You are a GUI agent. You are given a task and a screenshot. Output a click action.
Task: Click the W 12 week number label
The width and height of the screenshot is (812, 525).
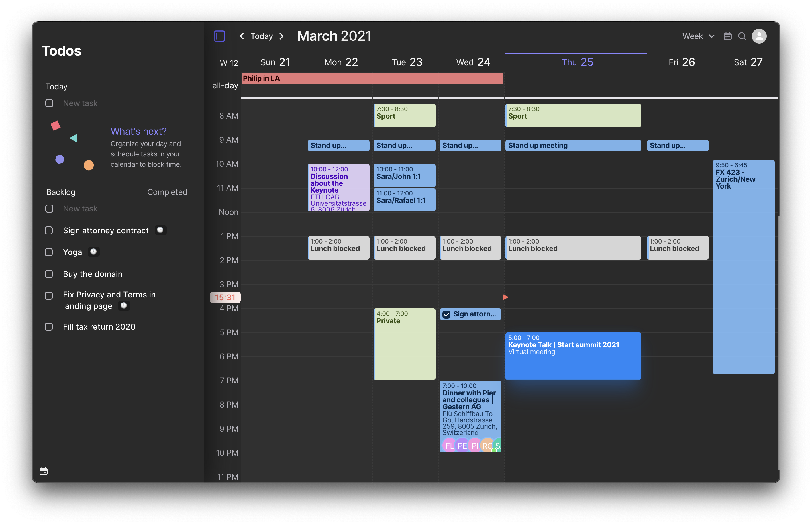tap(229, 63)
